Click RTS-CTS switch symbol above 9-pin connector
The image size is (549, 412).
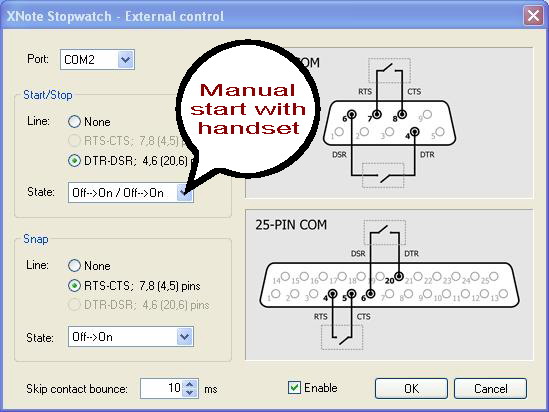tap(389, 71)
